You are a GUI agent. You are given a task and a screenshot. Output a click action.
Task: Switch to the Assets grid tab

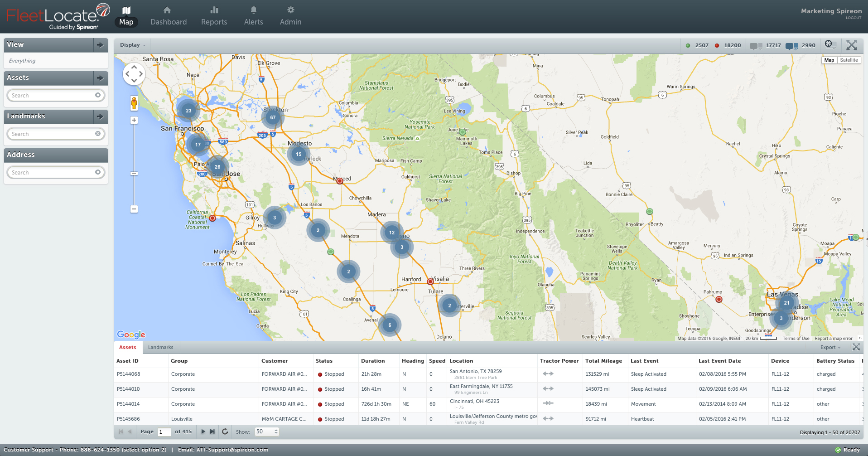[x=127, y=347]
